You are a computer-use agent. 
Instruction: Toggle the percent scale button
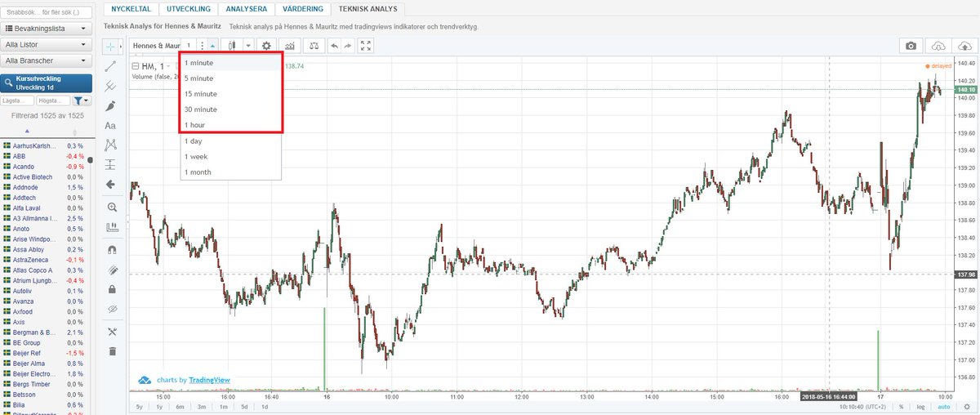902,407
